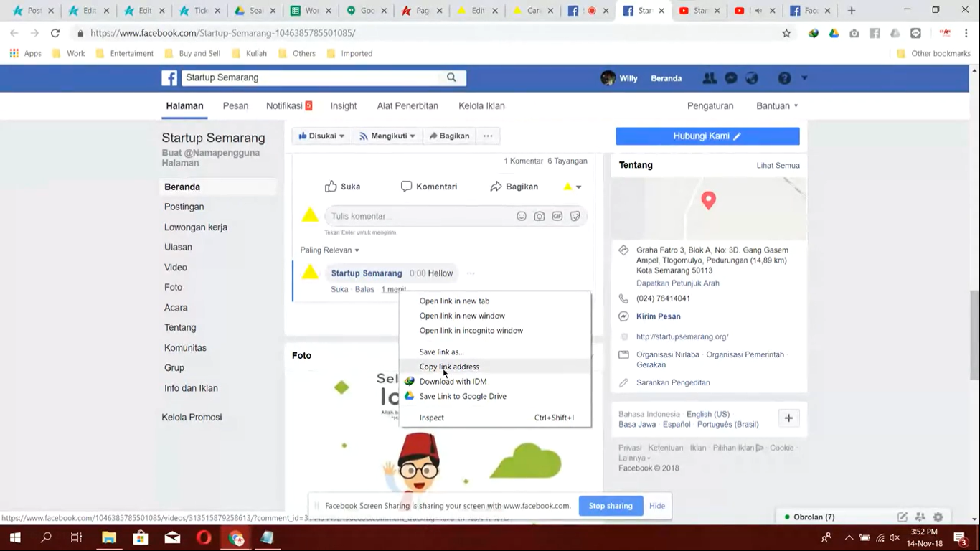Click the Hubungi Kami button
Image resolution: width=980 pixels, height=551 pixels.
pos(707,136)
